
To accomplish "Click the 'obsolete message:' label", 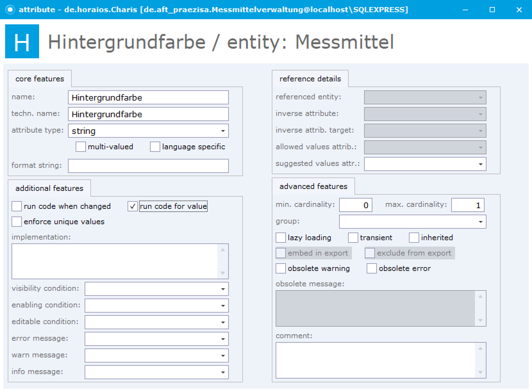I will click(310, 284).
